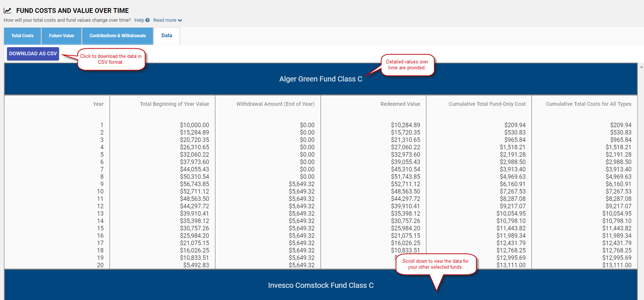Image resolution: width=644 pixels, height=300 pixels.
Task: Select the Contributions & Withdrawals tab
Action: coord(118,36)
